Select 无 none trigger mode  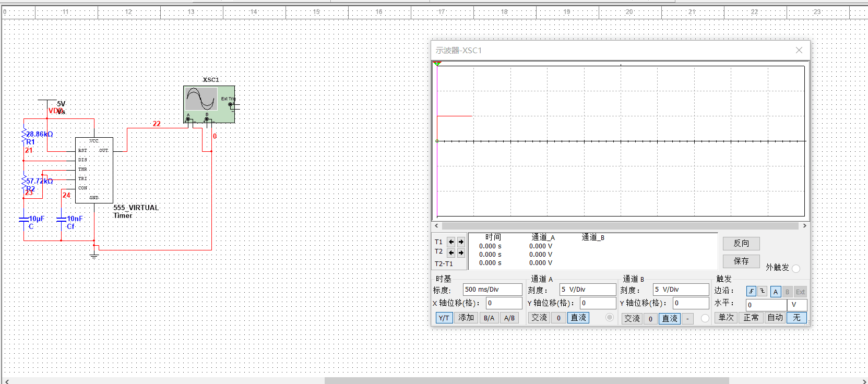click(796, 317)
